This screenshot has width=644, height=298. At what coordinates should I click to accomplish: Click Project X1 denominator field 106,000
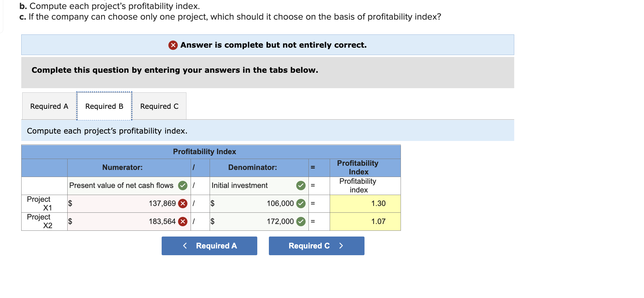(x=259, y=204)
